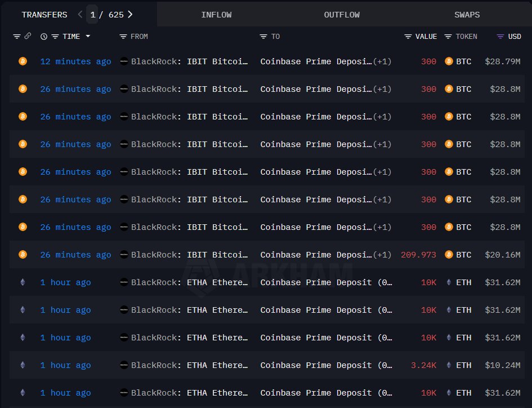Screen dimensions: 532x408
Task: Open the FROM column filter
Action: [x=123, y=37]
